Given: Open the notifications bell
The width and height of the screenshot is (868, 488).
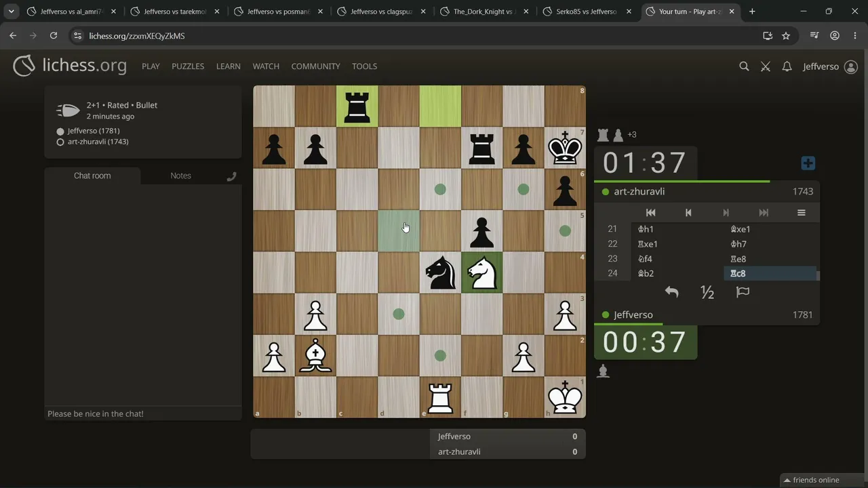Looking at the screenshot, I should click(x=787, y=66).
